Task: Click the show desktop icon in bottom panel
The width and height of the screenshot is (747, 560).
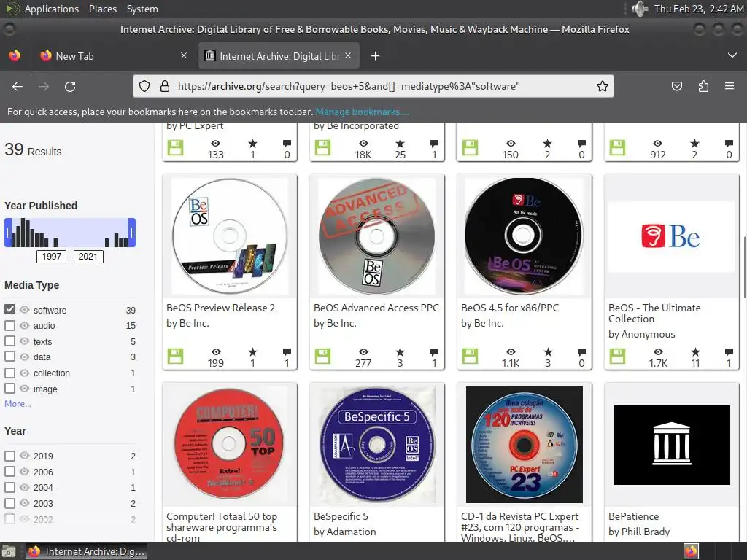Action: (x=9, y=551)
